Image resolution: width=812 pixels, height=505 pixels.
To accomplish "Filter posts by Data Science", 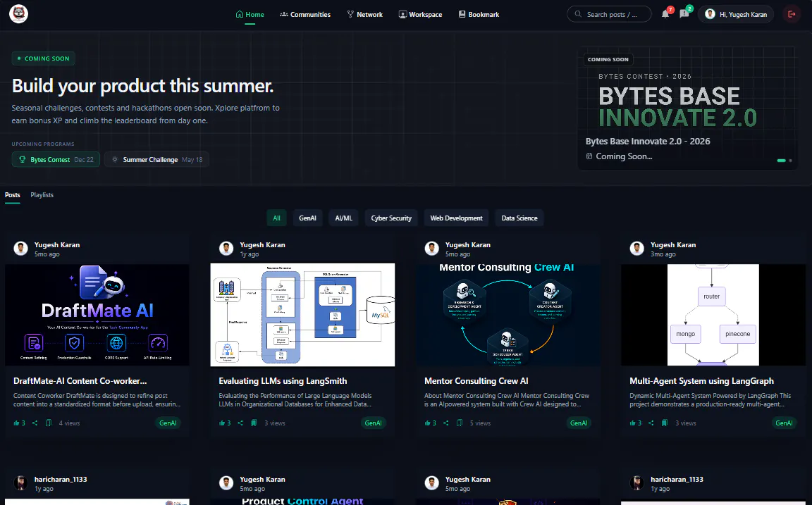I will pos(519,218).
